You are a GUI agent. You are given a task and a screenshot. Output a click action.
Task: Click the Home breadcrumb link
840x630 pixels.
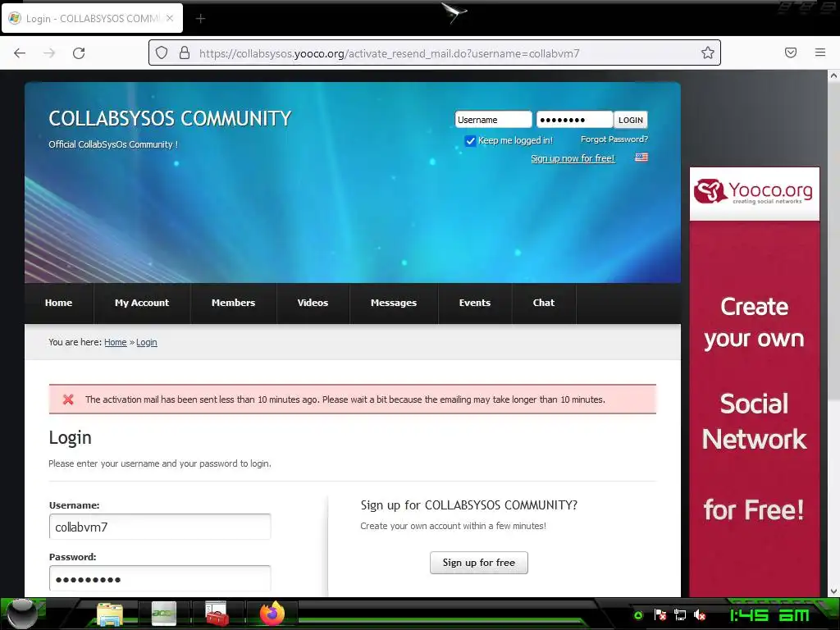point(115,342)
